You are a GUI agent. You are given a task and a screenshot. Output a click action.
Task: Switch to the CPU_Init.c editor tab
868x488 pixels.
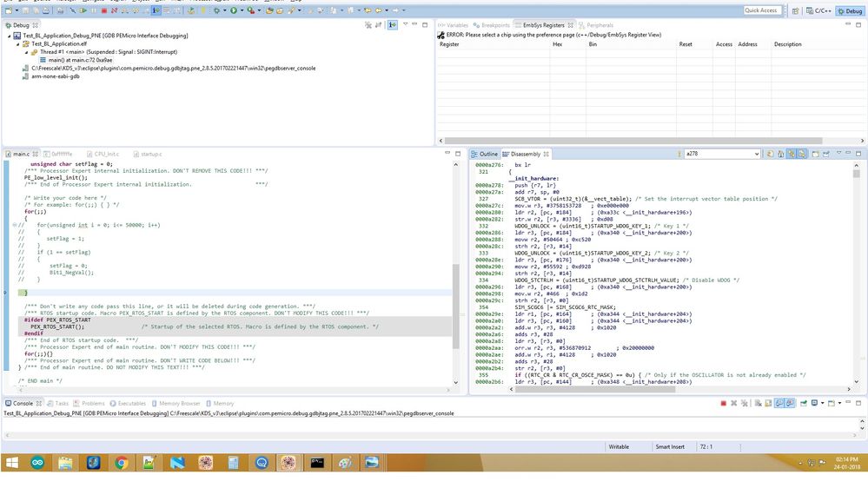coord(103,154)
